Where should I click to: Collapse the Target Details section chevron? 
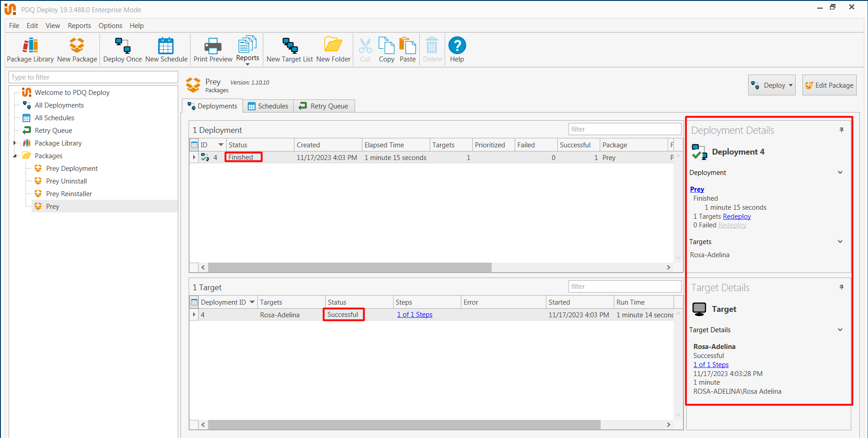coord(840,330)
